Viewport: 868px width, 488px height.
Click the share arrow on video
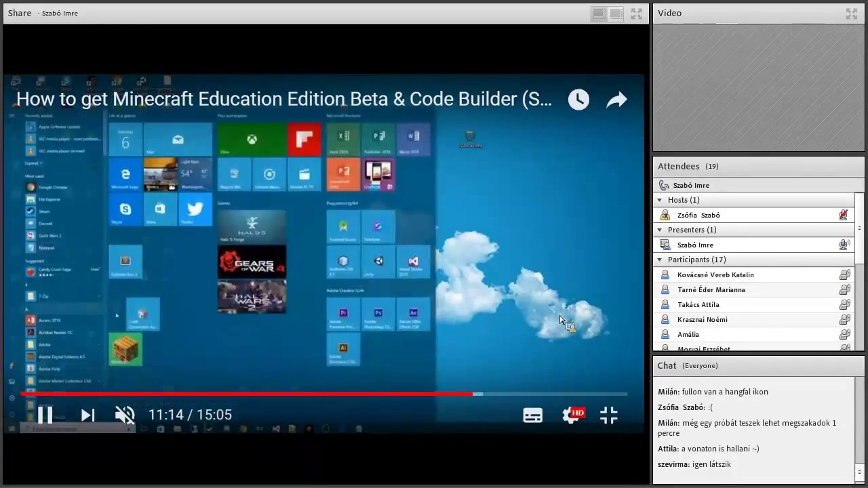(616, 100)
